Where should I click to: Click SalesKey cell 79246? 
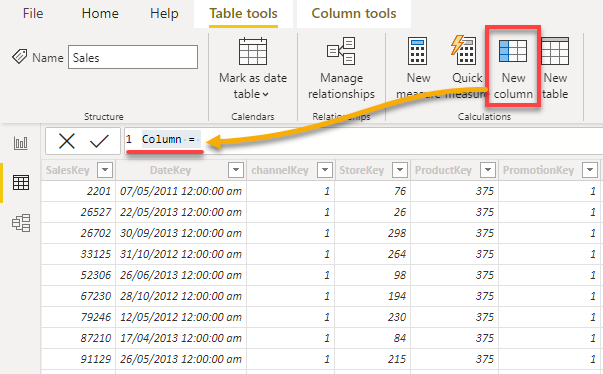click(x=78, y=317)
